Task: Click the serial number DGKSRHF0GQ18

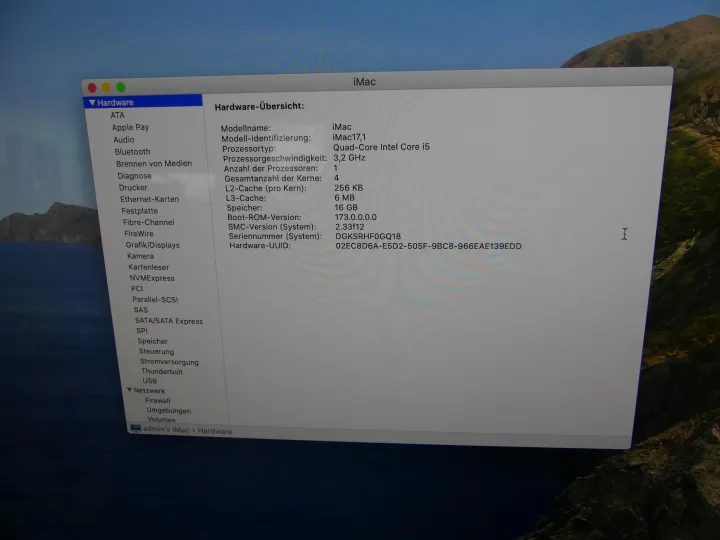Action: (x=368, y=236)
